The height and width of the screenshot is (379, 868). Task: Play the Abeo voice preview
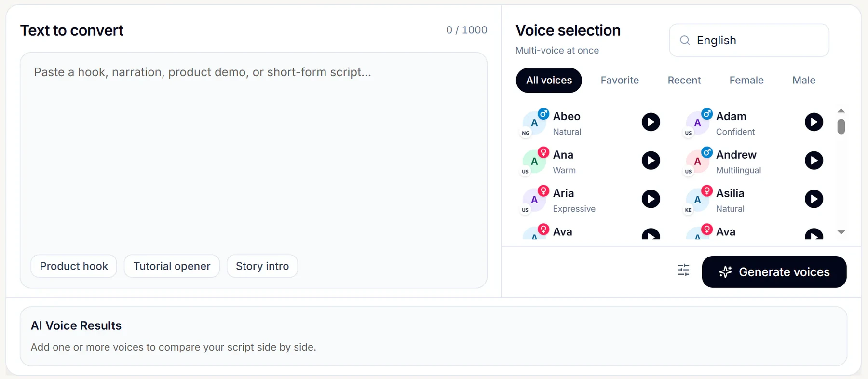651,122
